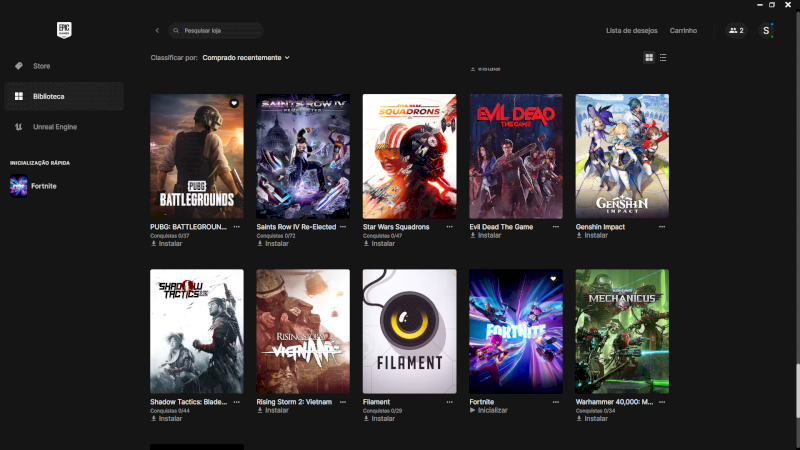The height and width of the screenshot is (450, 800).
Task: Open Lista de desejos
Action: [x=631, y=31]
